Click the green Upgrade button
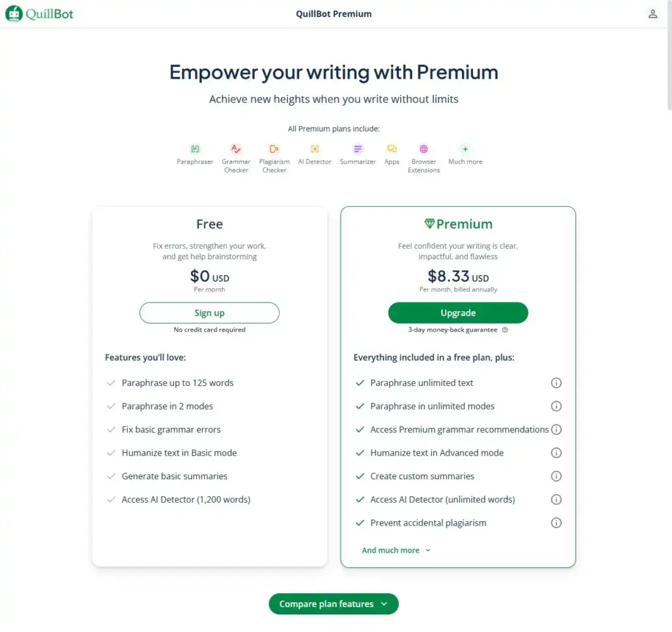Screen dimensions: 672x632 [x=457, y=313]
